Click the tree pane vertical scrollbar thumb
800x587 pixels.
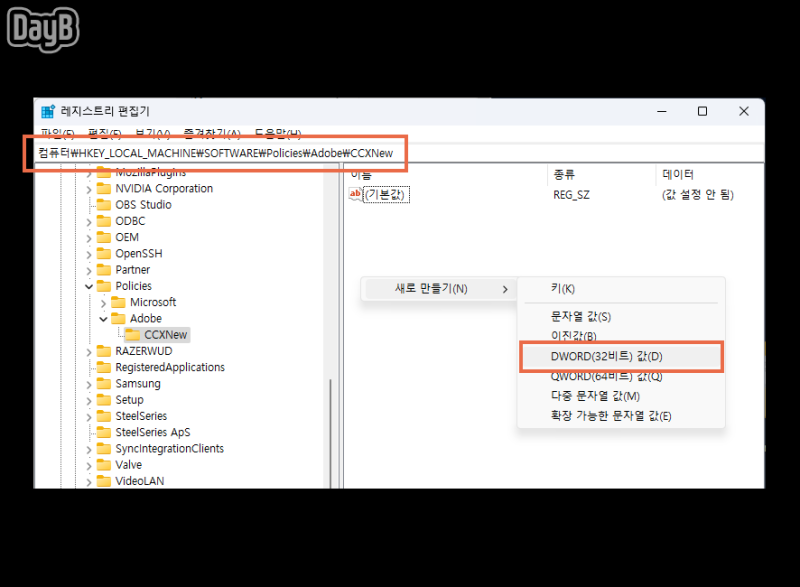331,433
